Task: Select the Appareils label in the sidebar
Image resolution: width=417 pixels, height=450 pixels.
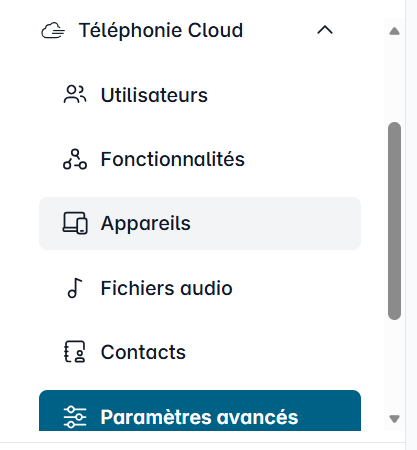Action: pyautogui.click(x=146, y=223)
